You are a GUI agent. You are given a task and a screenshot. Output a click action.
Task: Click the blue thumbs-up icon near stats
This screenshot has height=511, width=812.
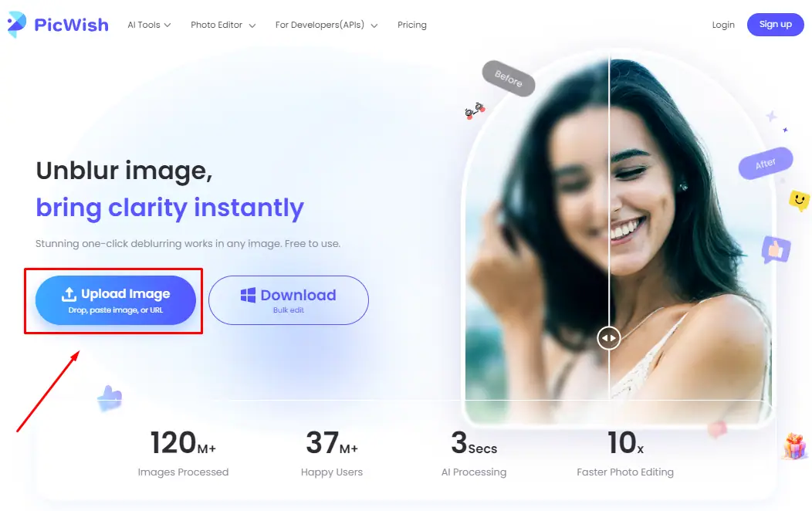tap(110, 398)
